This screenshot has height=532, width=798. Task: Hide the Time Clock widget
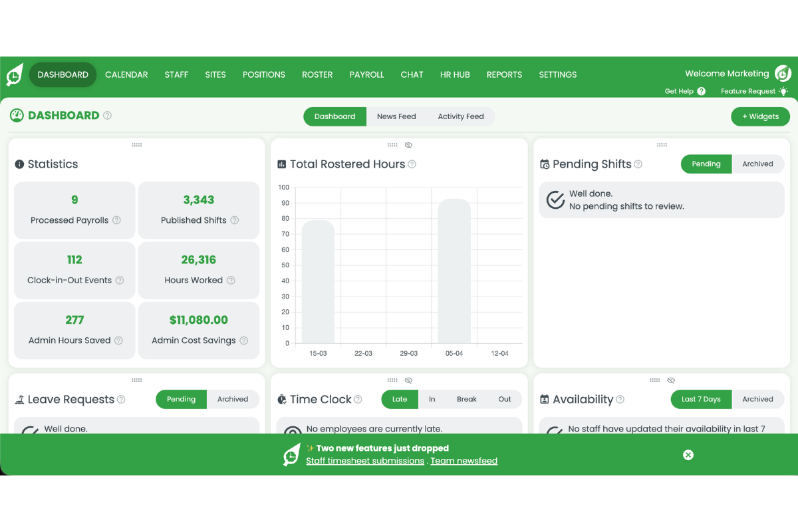coord(408,380)
